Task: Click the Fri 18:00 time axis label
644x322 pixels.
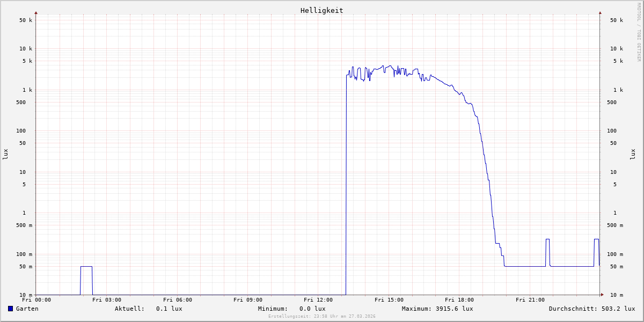Action: (459, 300)
